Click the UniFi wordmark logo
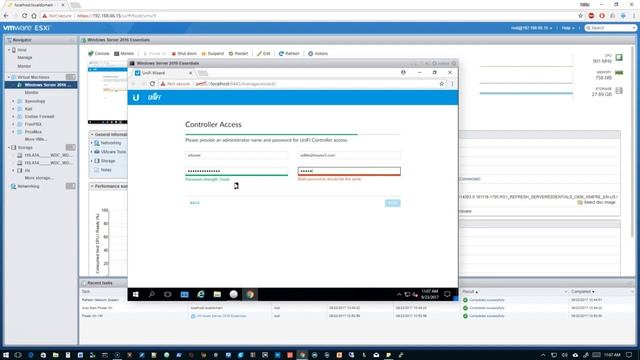This screenshot has height=360, width=640. (154, 97)
